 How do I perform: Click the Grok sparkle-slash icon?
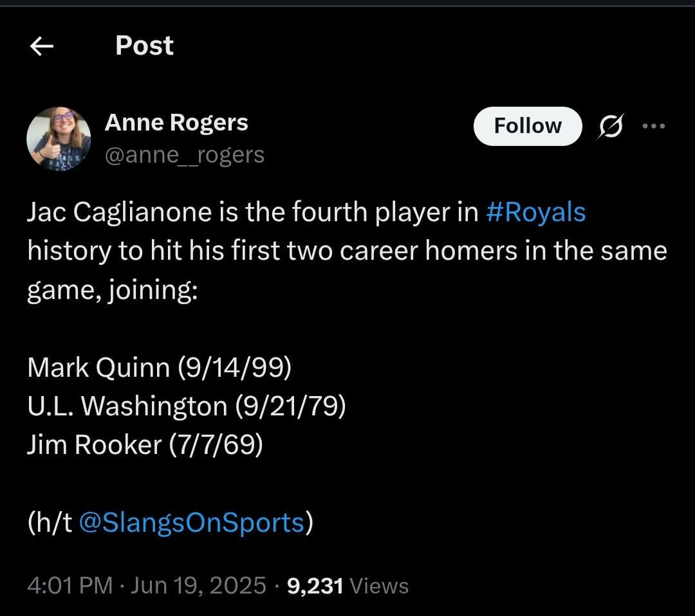[x=610, y=126]
